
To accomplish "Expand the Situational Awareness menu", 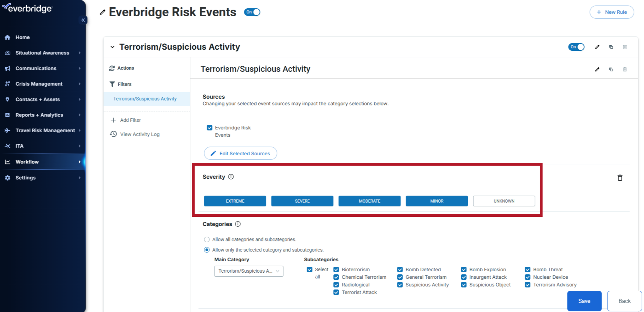I will pos(42,53).
